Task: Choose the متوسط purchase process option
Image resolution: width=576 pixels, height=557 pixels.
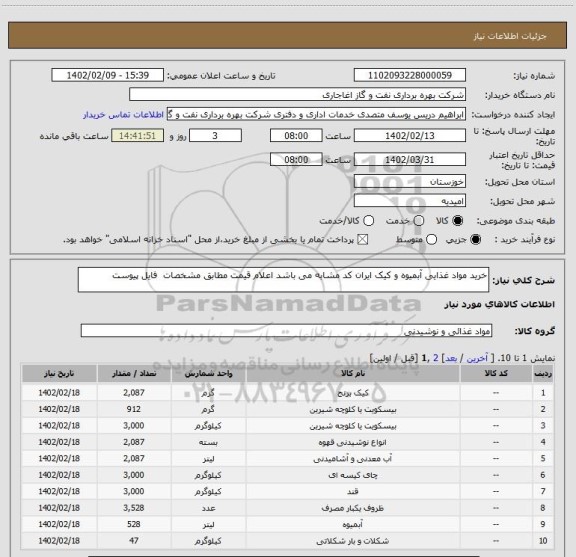Action: pyautogui.click(x=431, y=240)
